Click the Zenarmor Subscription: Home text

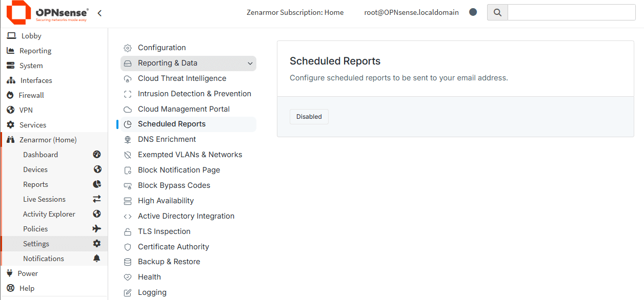[295, 12]
